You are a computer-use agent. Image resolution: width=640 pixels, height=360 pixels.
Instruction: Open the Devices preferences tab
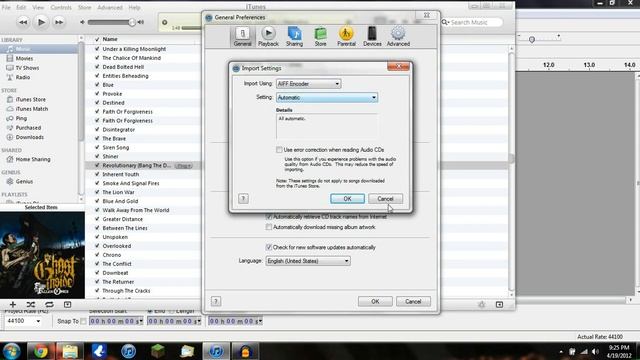pyautogui.click(x=372, y=37)
